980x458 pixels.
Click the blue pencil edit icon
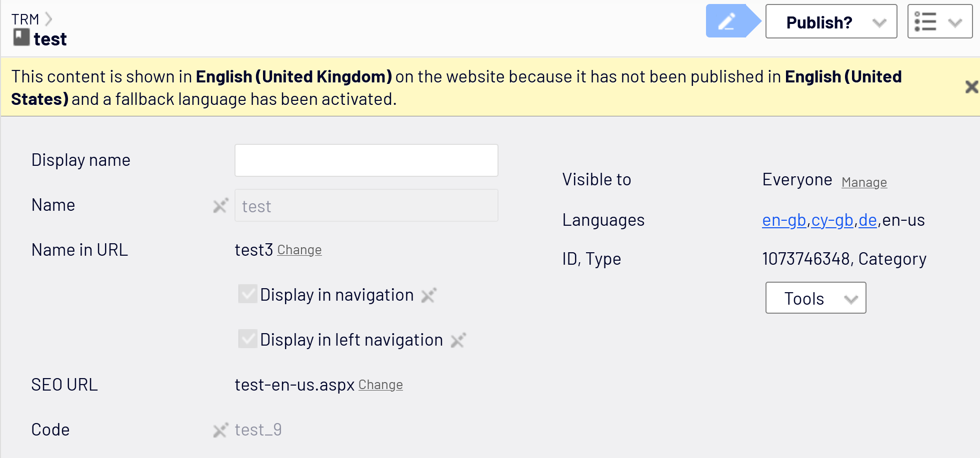[727, 21]
